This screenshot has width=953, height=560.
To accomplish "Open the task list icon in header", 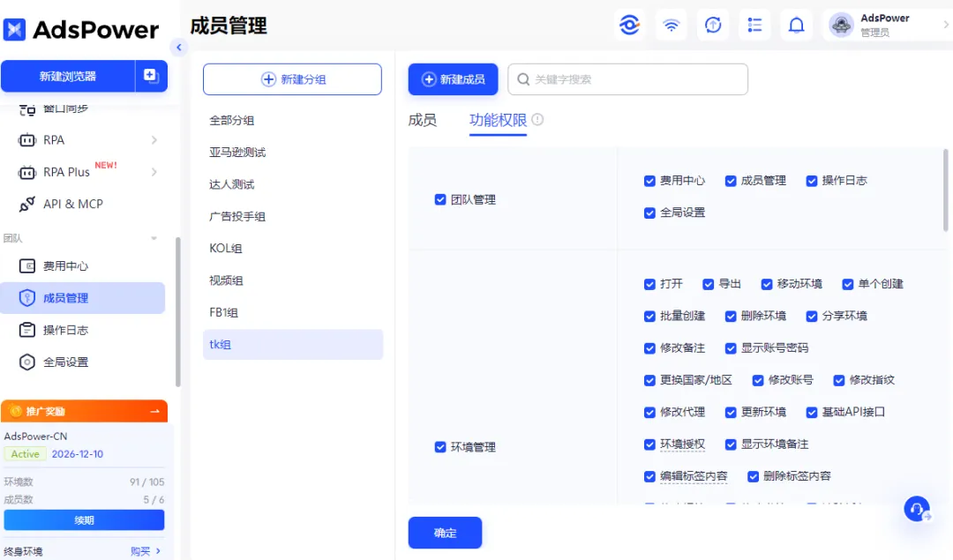I will (x=754, y=25).
